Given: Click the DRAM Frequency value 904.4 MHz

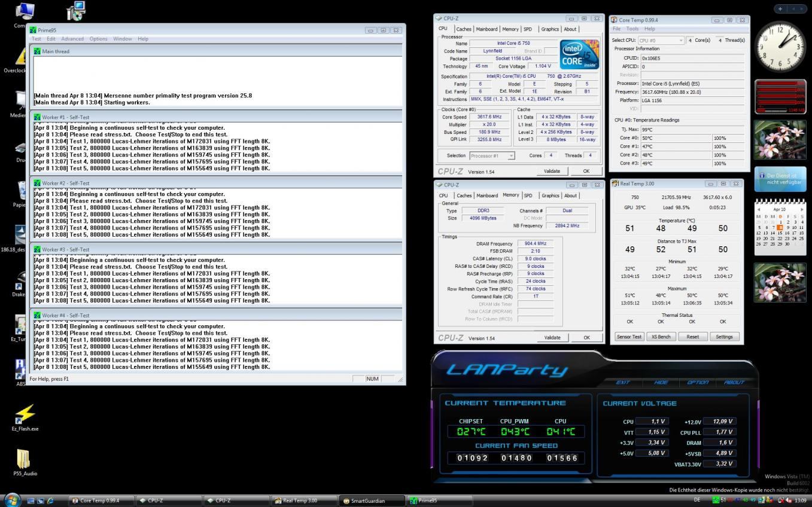Looking at the screenshot, I should click(535, 244).
